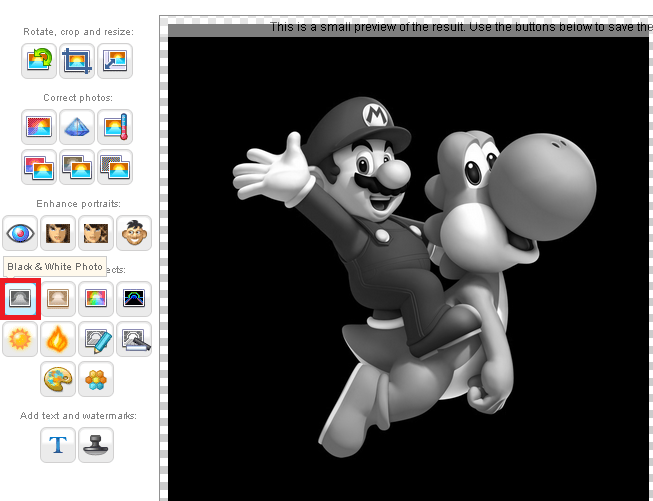Apply the hexagon mosaic effect
Screen dimensions: 653x501
tap(96, 379)
